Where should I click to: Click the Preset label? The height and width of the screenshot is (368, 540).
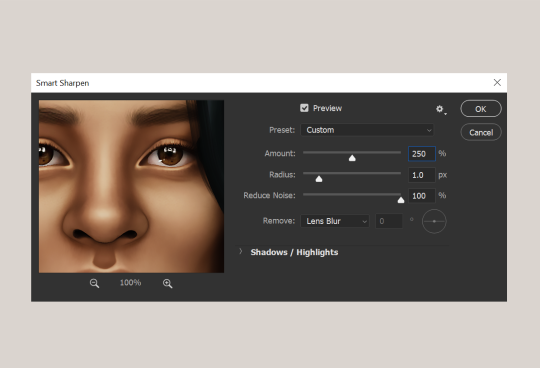282,130
